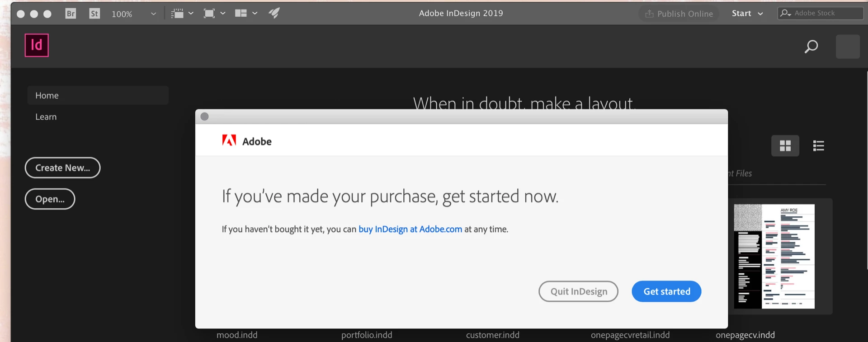Viewport: 868px width, 342px height.
Task: Click the InDesign Id logo icon
Action: coord(37,45)
